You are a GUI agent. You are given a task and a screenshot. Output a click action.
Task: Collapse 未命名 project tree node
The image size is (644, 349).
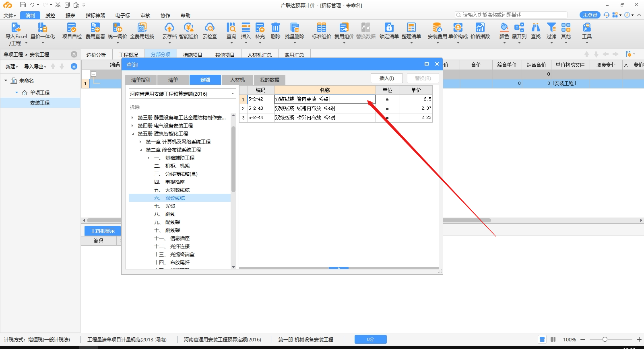(6, 81)
